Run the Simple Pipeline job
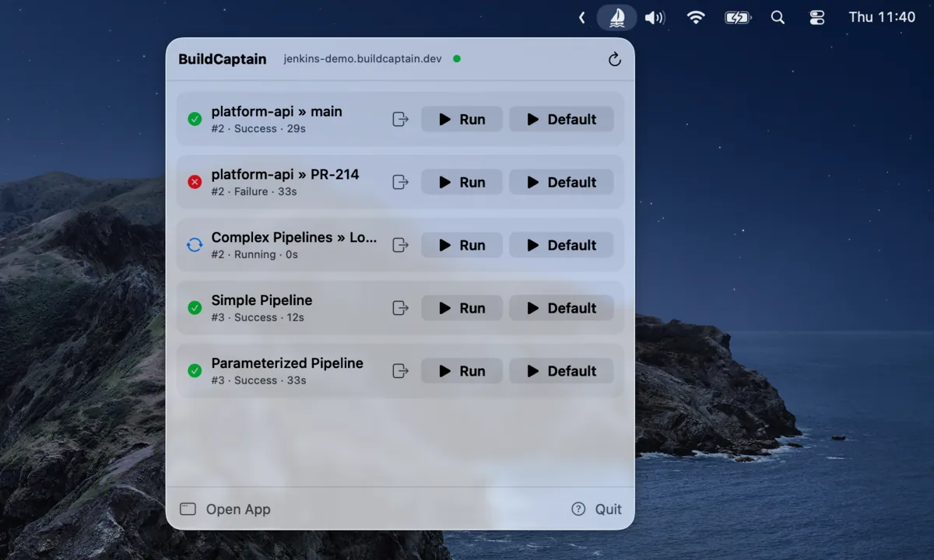This screenshot has width=934, height=560. coord(462,308)
